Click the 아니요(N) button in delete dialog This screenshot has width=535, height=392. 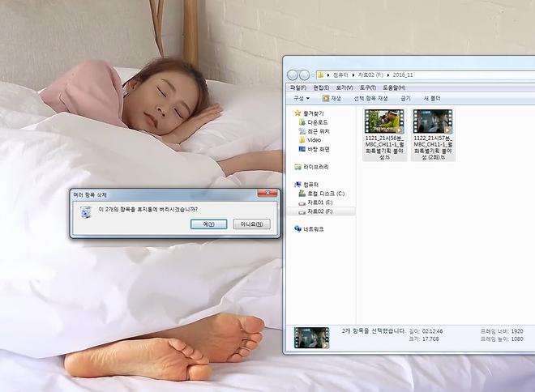coord(252,224)
